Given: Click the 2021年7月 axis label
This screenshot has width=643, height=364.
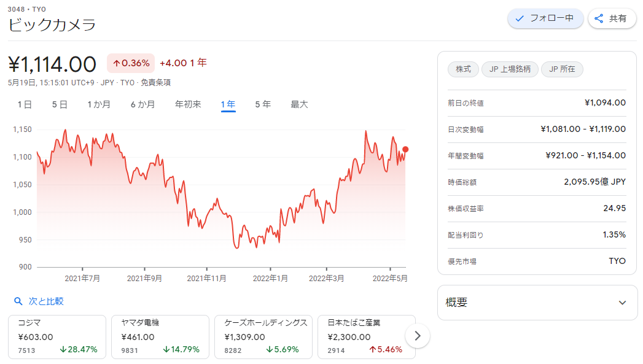Looking at the screenshot, I should [x=82, y=278].
